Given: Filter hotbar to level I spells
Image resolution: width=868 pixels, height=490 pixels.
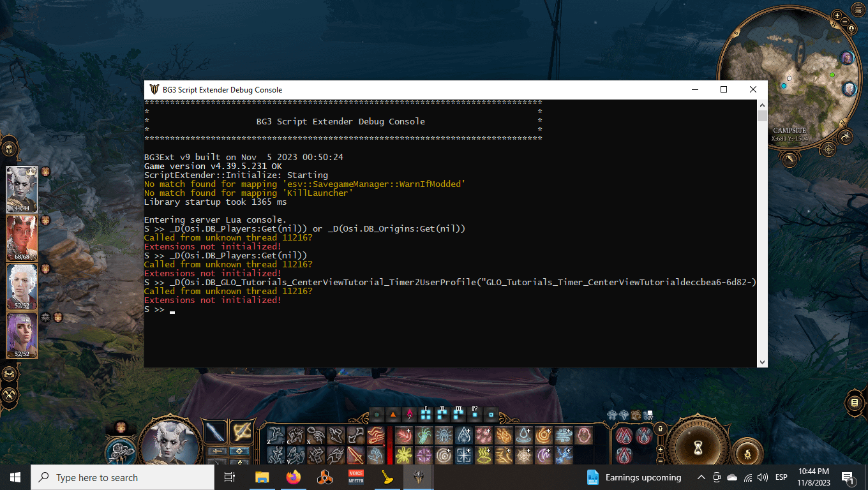Looking at the screenshot, I should click(426, 415).
